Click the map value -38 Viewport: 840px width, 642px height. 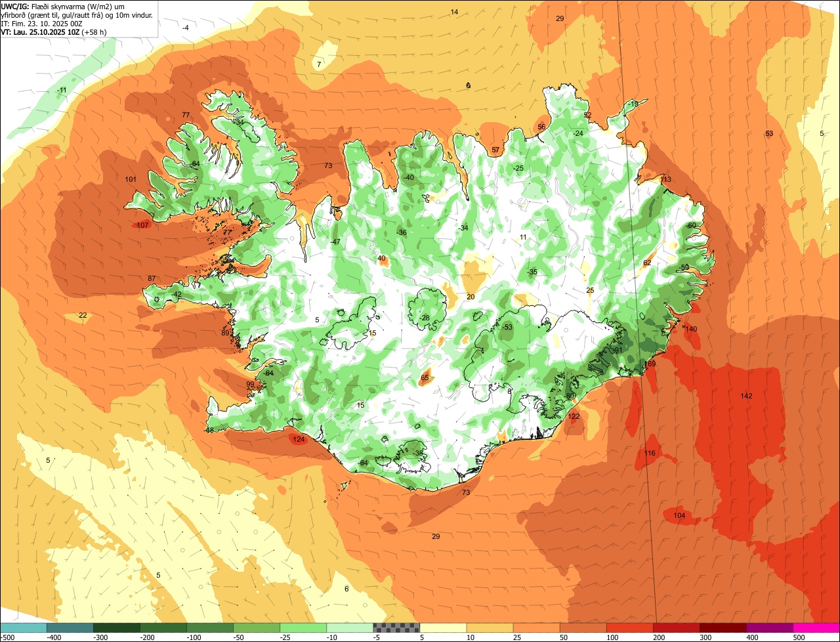418,453
